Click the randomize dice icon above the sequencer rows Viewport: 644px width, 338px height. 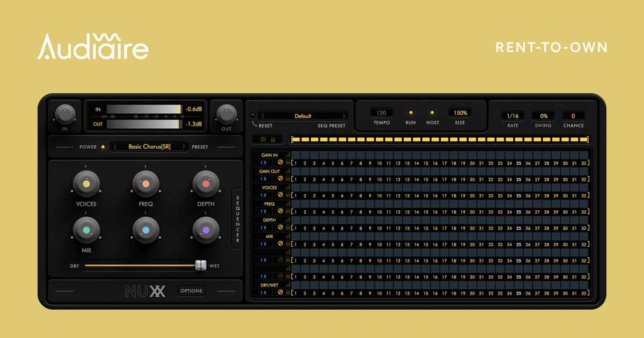pyautogui.click(x=263, y=139)
